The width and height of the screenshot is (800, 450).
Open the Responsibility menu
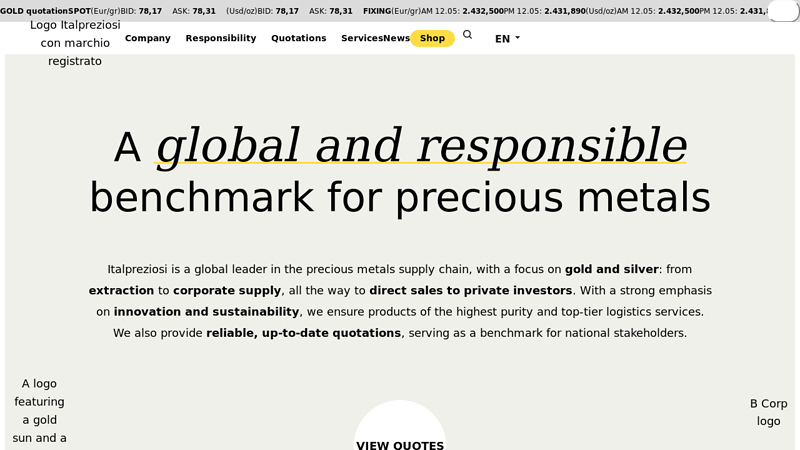(x=220, y=38)
